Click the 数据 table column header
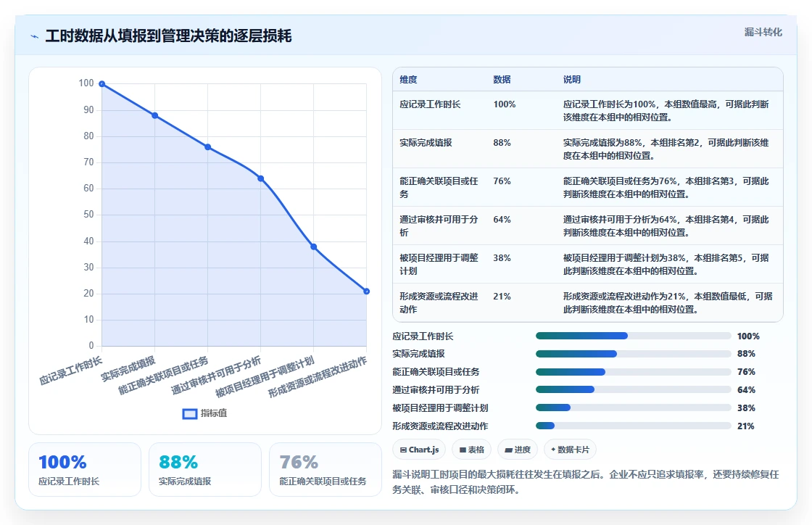Image resolution: width=812 pixels, height=525 pixels. (x=502, y=79)
